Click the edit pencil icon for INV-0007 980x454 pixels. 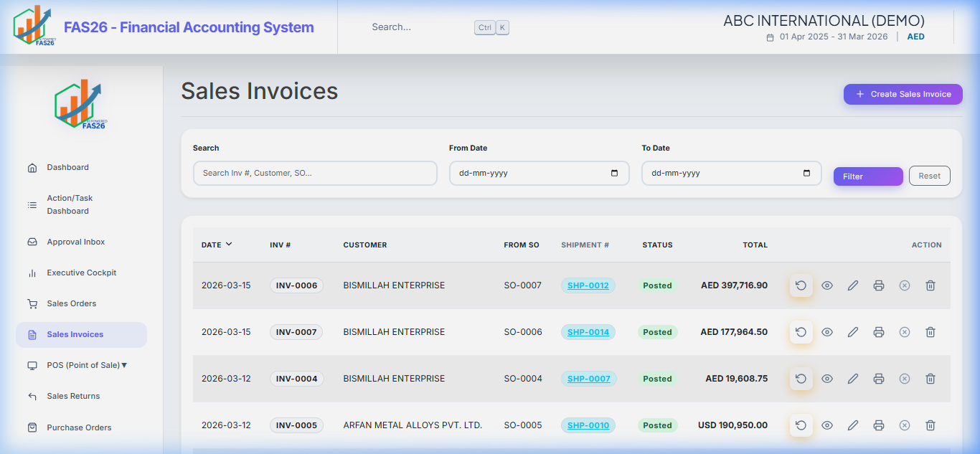[853, 332]
